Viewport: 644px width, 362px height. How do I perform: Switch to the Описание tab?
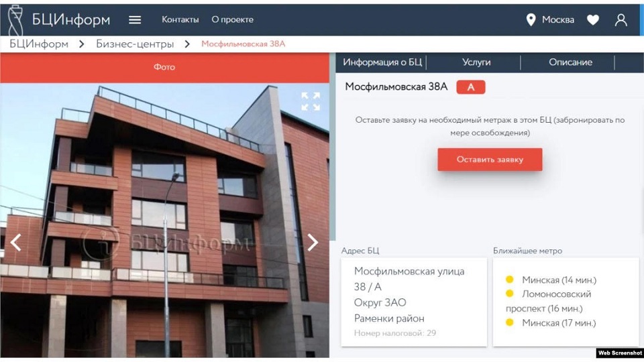pyautogui.click(x=570, y=62)
